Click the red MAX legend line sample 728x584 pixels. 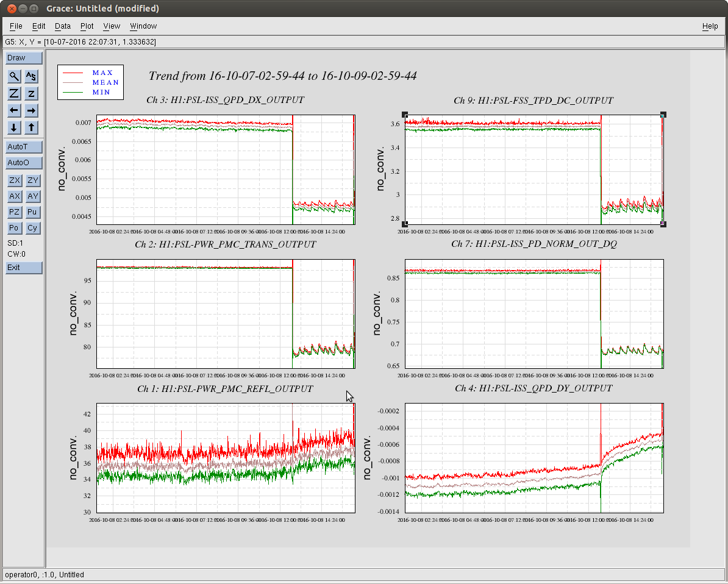pos(73,73)
